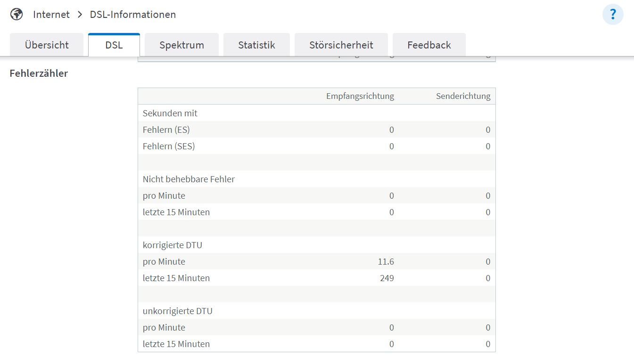Open help via question mark icon

coord(613,15)
